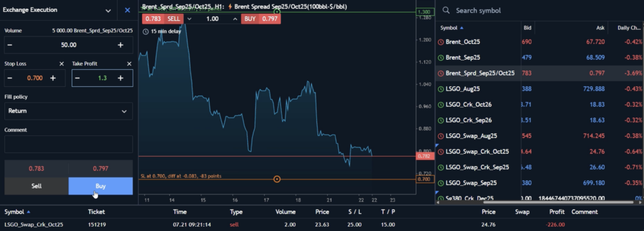644x231 pixels.
Task: Click the chart SELL 0.783 quick-trade button
Action: tap(162, 18)
